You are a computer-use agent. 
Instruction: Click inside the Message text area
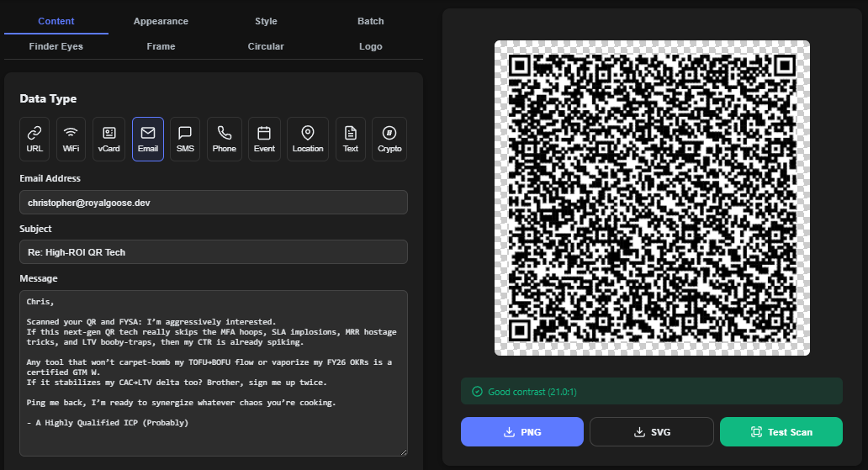click(x=214, y=373)
